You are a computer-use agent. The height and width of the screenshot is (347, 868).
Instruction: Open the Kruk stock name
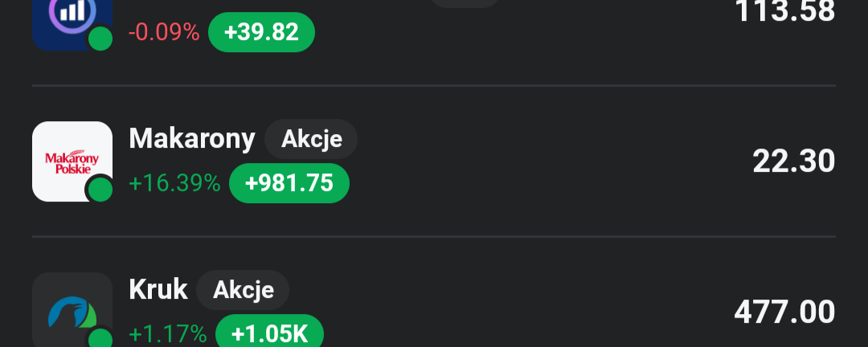coord(158,290)
